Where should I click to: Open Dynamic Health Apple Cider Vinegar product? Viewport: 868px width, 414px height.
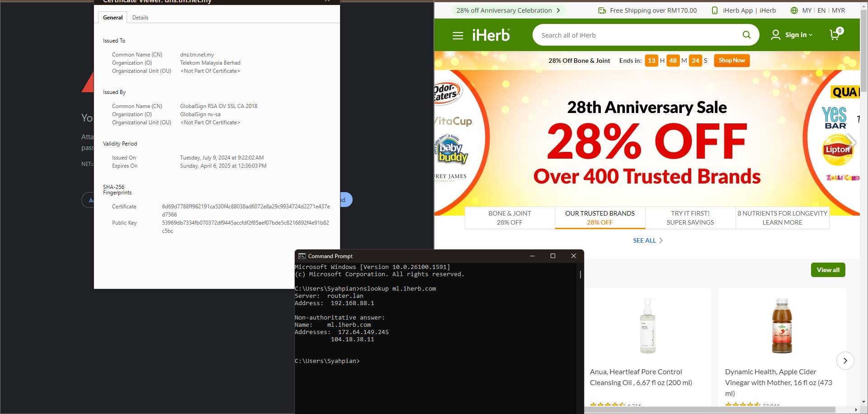click(778, 382)
